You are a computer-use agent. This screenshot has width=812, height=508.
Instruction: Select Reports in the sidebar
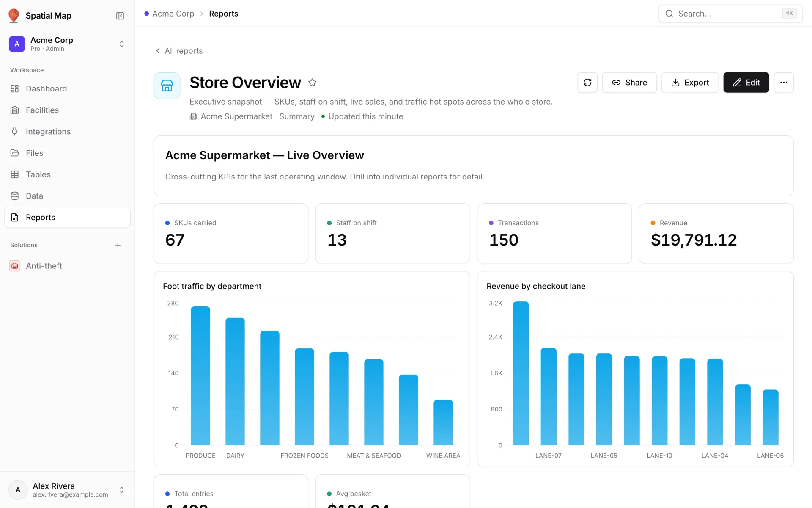click(68, 217)
